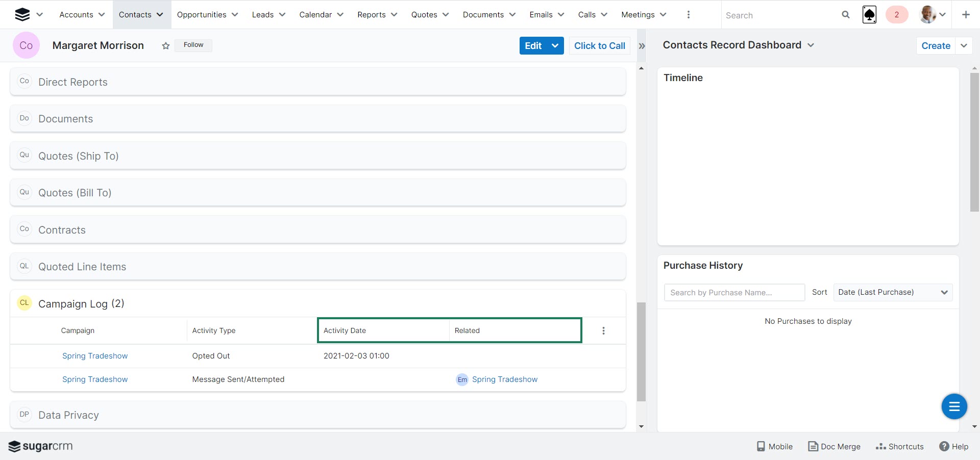The height and width of the screenshot is (460, 980).
Task: Open the Doc Merge footer tool
Action: [834, 446]
